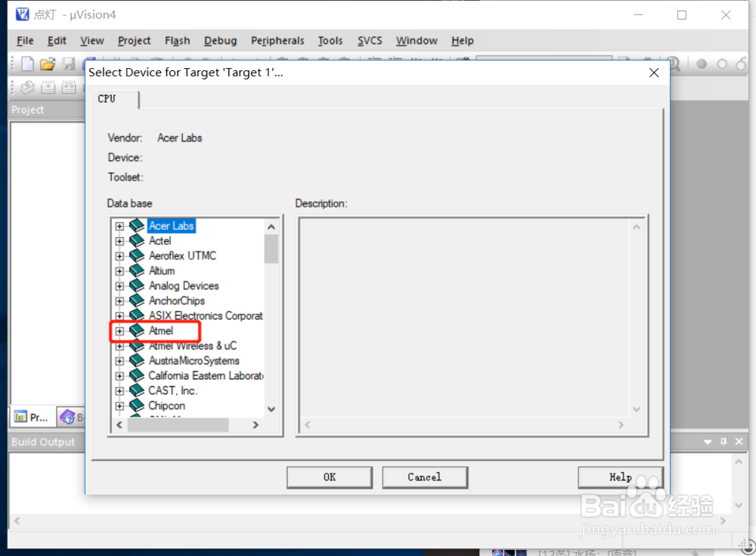Click the Open file folder icon
This screenshot has width=756, height=556.
tap(48, 63)
